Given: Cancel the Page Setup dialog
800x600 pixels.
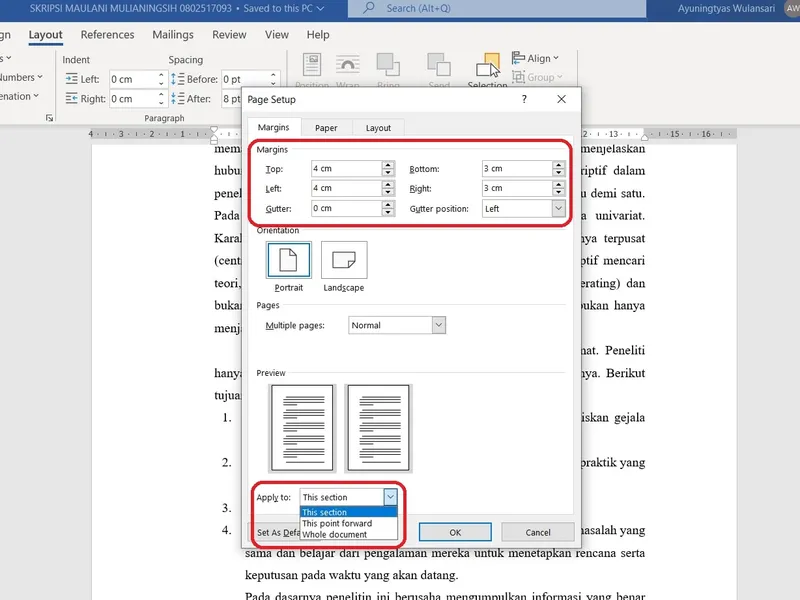Looking at the screenshot, I should (x=538, y=532).
